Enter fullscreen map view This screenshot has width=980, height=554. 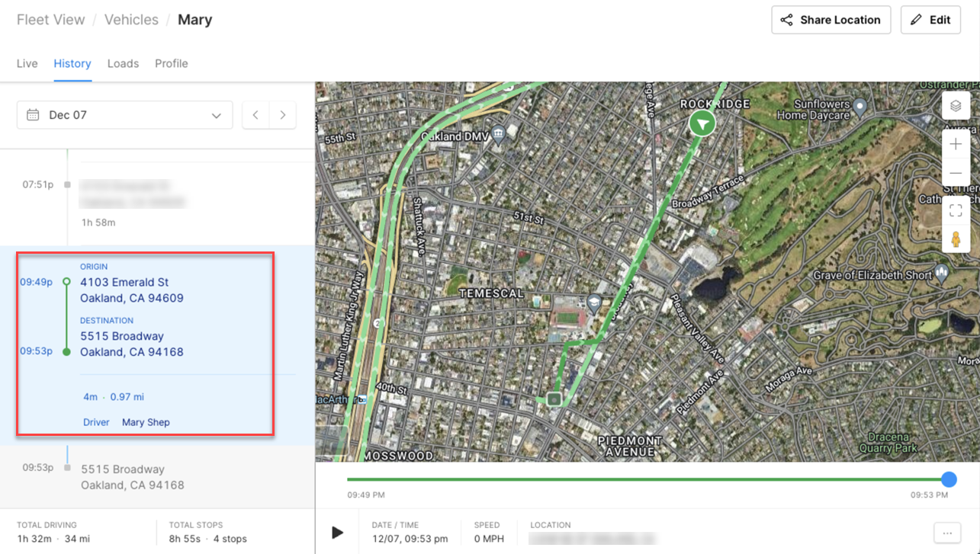956,211
